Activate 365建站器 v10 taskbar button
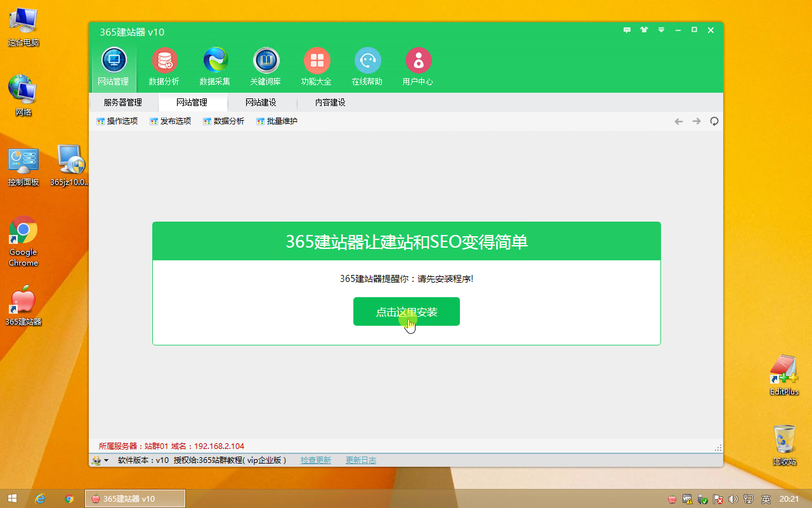The image size is (812, 508). click(x=135, y=498)
